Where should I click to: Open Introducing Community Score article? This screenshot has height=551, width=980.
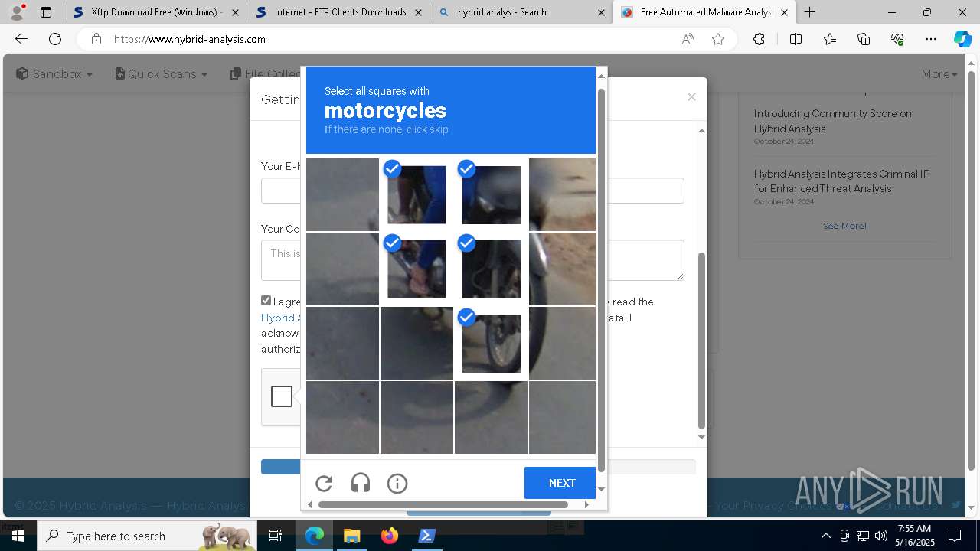[x=832, y=121]
